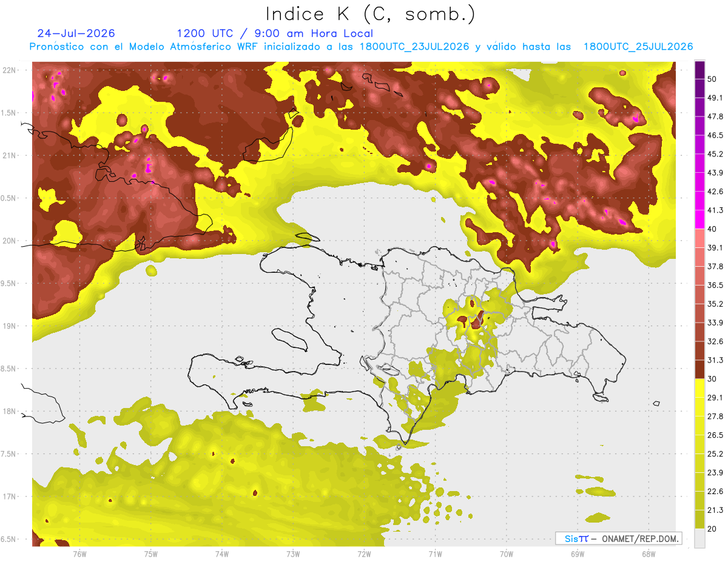Click the '1800UTC_25JUL2026' valid-until text
The height and width of the screenshot is (562, 728).
(x=638, y=47)
